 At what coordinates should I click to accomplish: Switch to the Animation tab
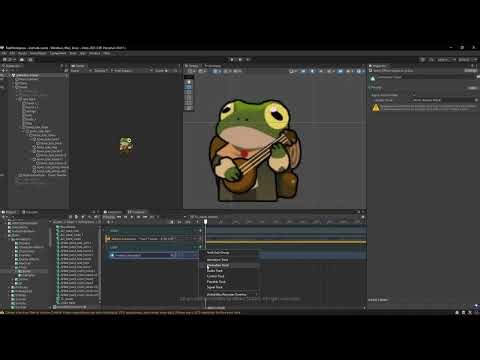[x=113, y=212]
